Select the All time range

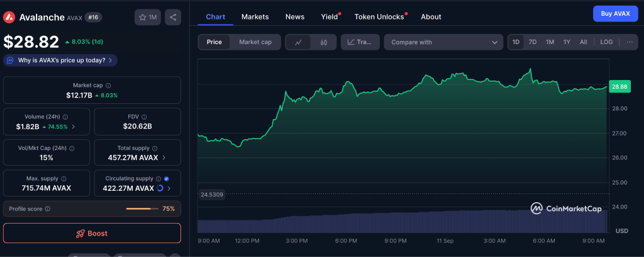click(584, 42)
